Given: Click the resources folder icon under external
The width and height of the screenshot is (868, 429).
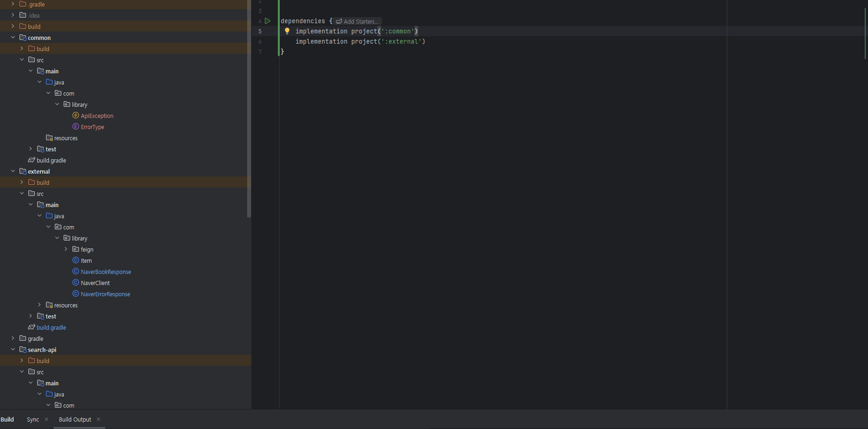Looking at the screenshot, I should 49,305.
